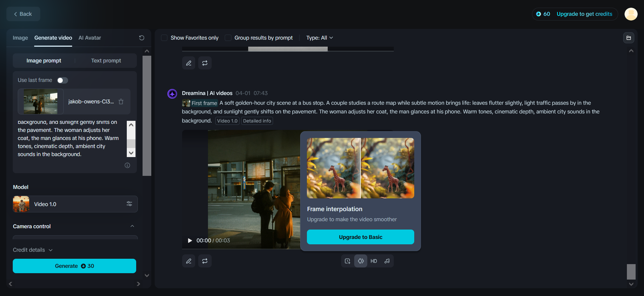
Task: Click the frame interpolation icon
Action: coord(361,261)
